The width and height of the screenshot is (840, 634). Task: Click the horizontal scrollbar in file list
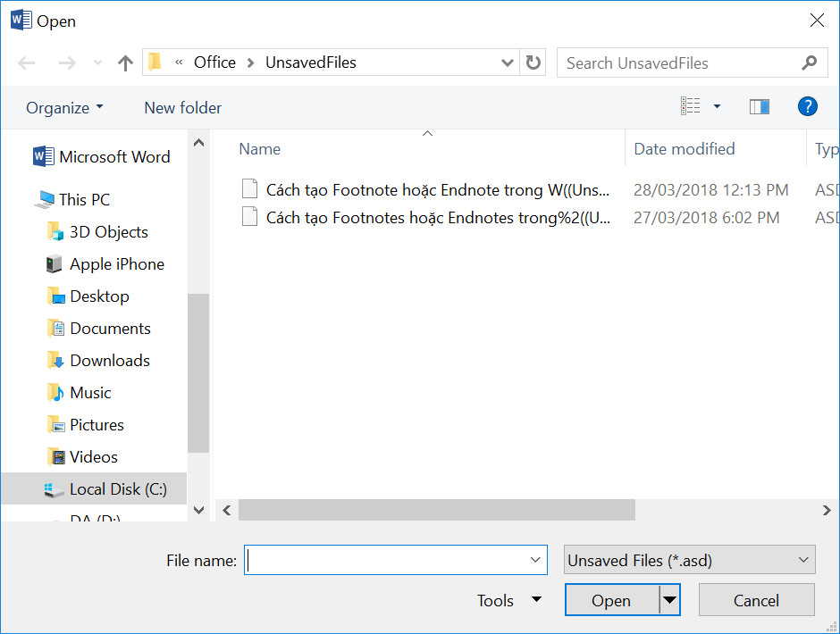tap(436, 510)
